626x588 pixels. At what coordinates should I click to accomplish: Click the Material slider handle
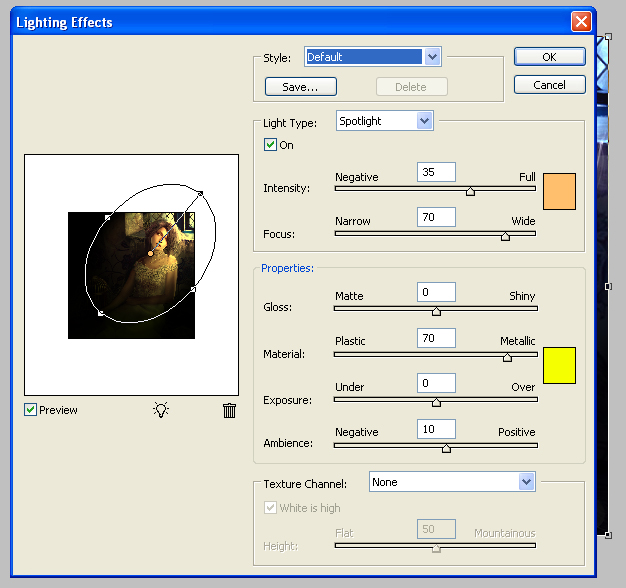(x=507, y=357)
